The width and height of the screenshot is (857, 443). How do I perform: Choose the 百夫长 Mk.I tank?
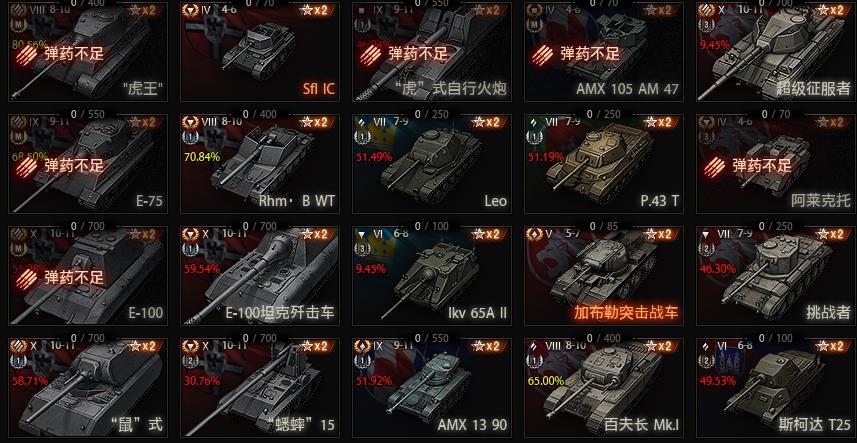click(603, 388)
